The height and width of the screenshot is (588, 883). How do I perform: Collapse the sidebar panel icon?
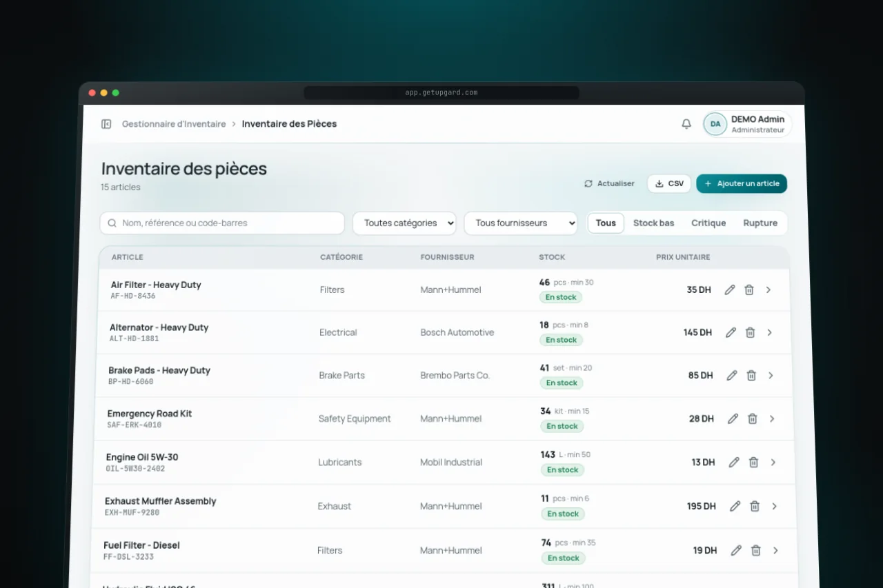point(106,124)
